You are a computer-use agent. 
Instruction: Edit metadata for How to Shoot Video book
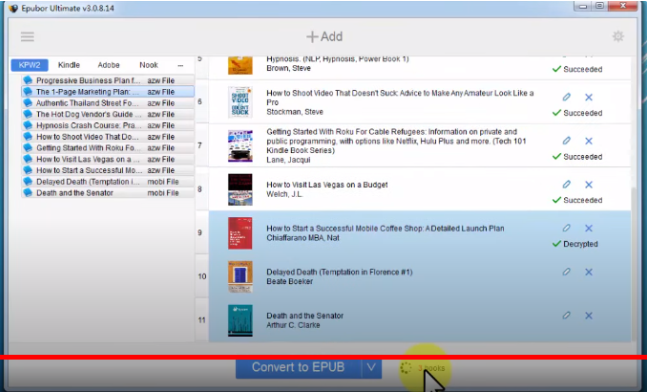(567, 97)
